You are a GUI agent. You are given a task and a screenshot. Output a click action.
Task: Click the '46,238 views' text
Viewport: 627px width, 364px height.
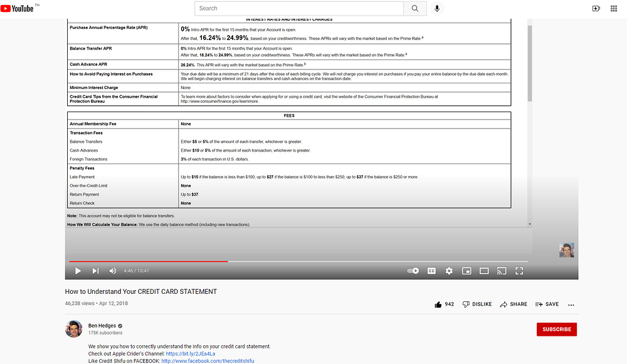pos(80,303)
